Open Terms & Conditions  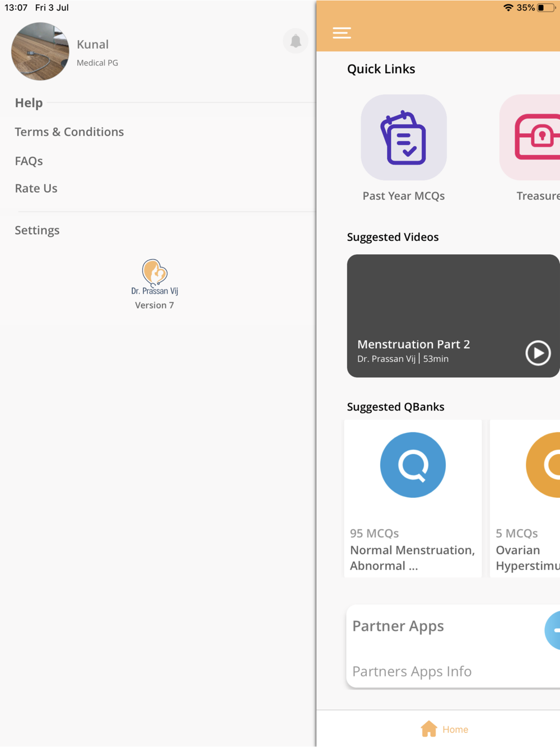coord(69,132)
